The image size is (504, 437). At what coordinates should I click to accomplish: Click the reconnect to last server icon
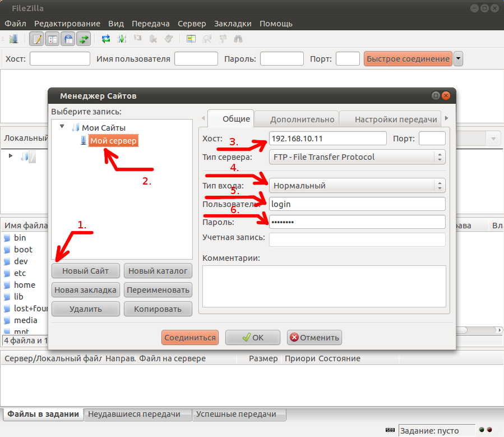point(169,39)
